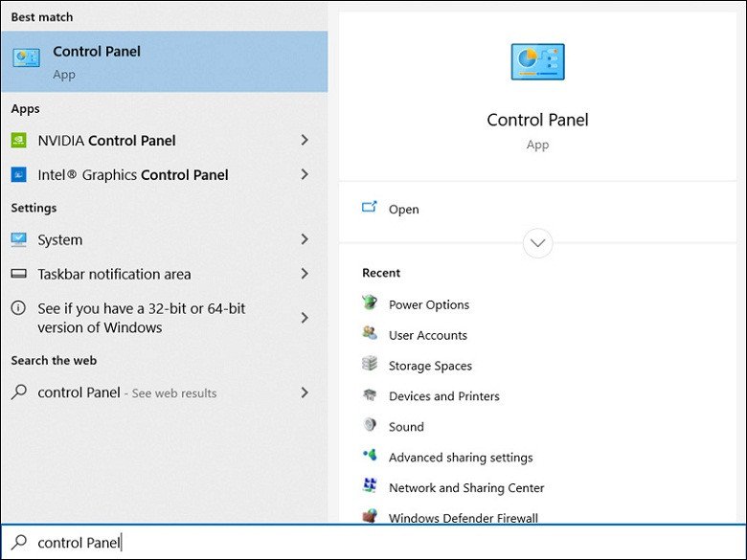Image resolution: width=747 pixels, height=560 pixels.
Task: Open Advanced sharing settings from Recent
Action: [x=460, y=458]
